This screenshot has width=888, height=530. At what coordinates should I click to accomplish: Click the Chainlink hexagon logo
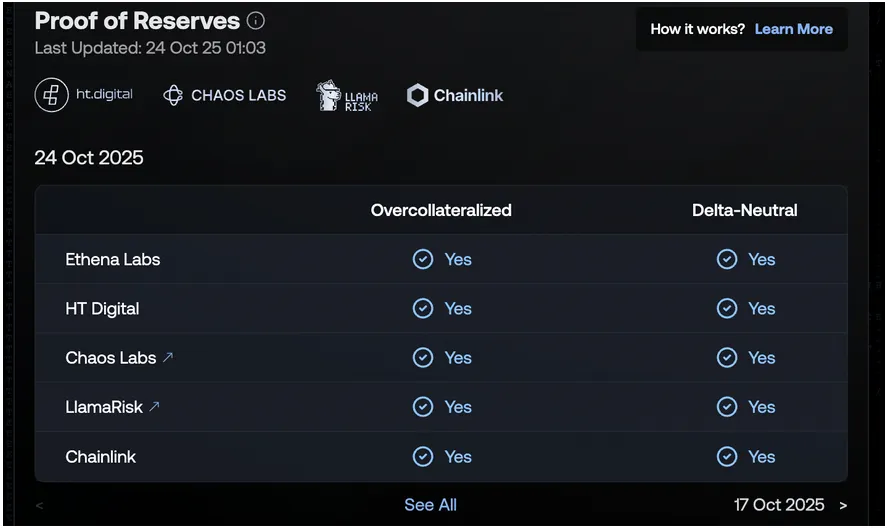coord(418,96)
